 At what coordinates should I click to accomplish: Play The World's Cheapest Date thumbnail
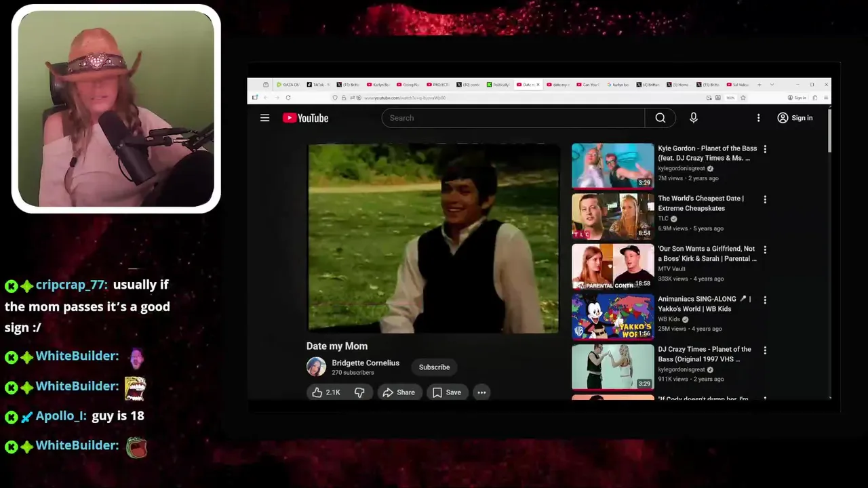point(613,216)
